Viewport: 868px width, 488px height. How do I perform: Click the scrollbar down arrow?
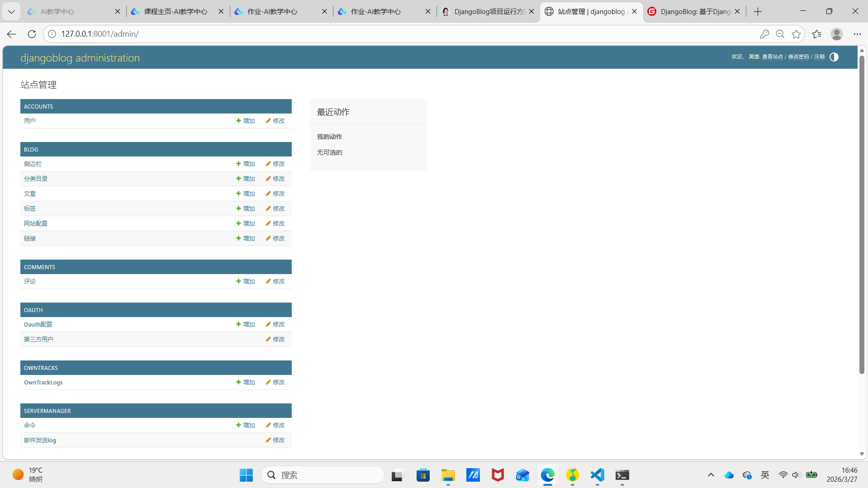click(x=862, y=454)
